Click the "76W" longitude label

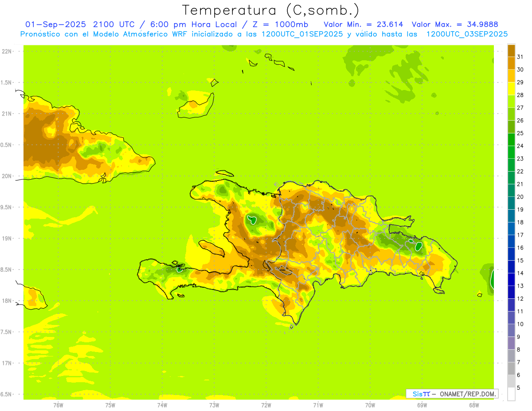click(x=58, y=405)
